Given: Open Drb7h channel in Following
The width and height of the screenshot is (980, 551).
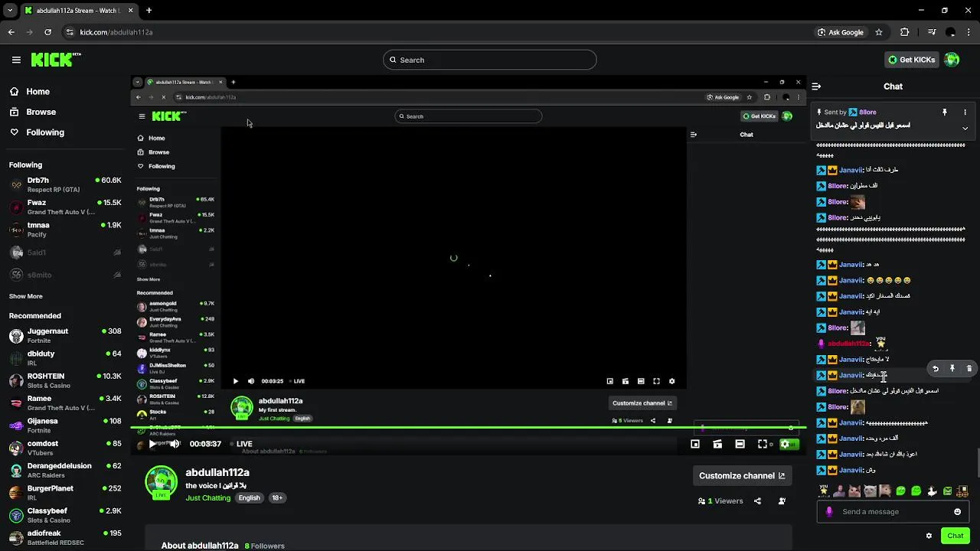Looking at the screenshot, I should (65, 184).
